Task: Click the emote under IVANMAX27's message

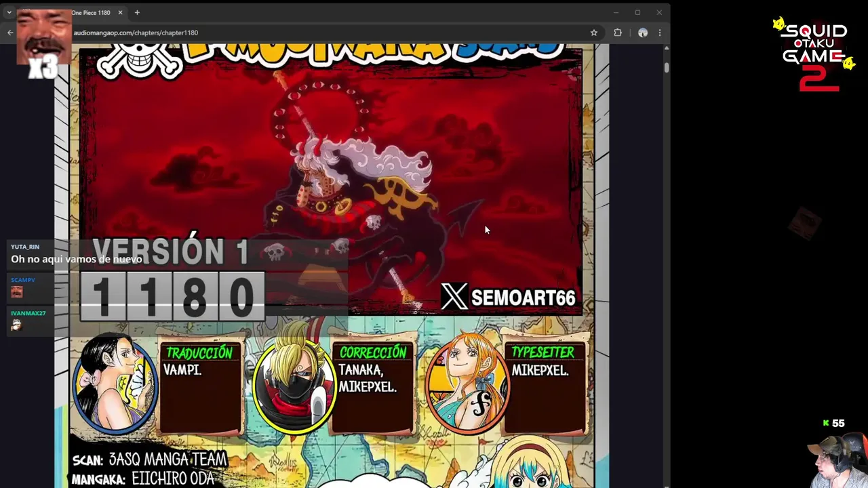Action: click(x=16, y=325)
